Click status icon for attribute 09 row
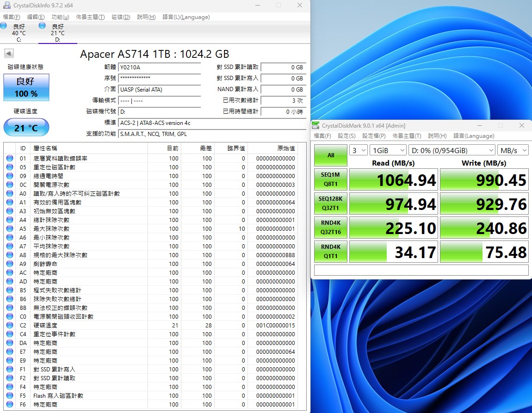 point(10,176)
